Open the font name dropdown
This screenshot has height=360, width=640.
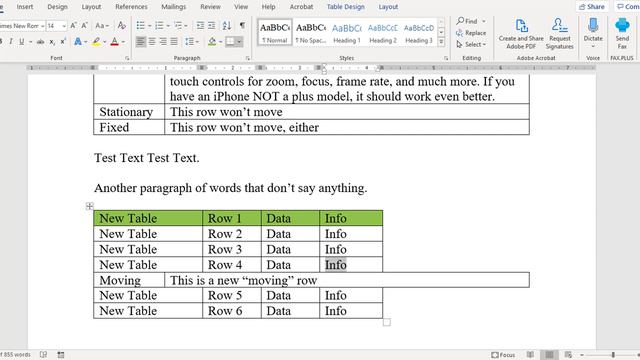coord(42,26)
